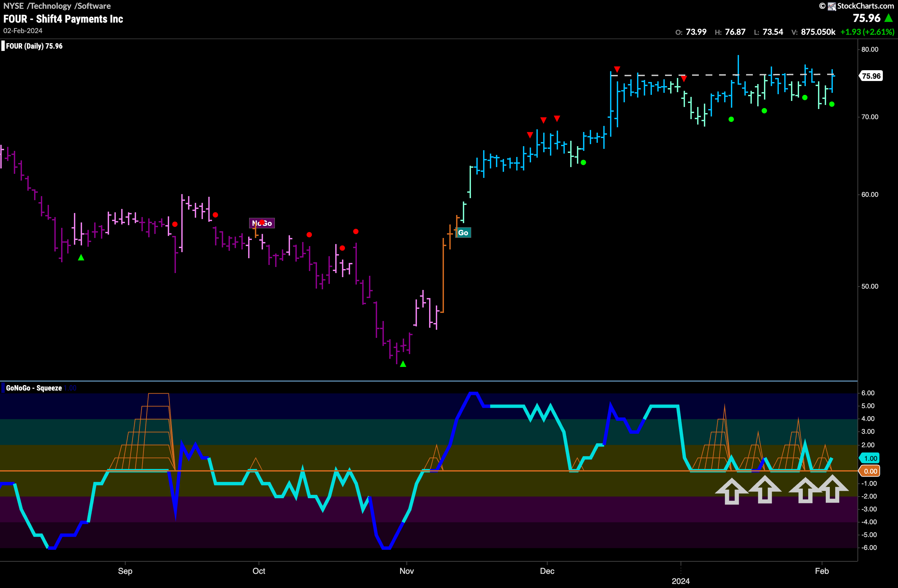Click the 02-Feb-2024 date label
The image size is (898, 588).
23,31
